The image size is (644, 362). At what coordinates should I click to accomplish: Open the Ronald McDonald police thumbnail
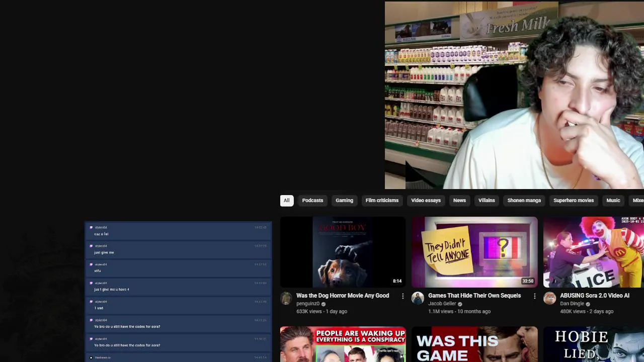coord(594,252)
